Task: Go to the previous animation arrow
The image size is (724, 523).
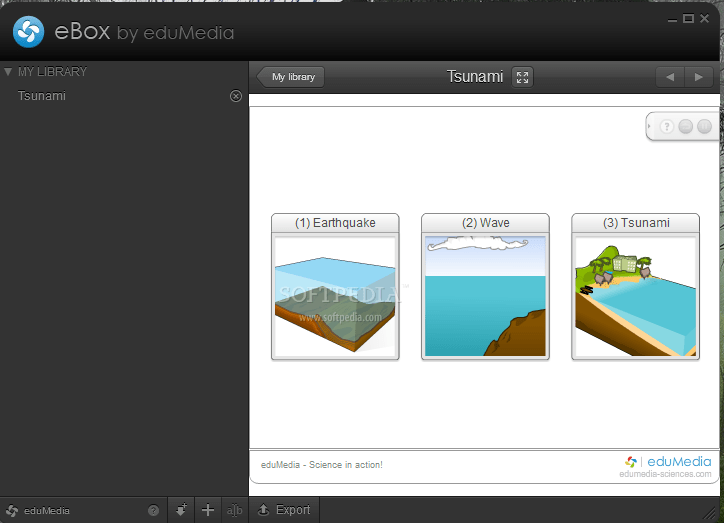Action: (x=670, y=77)
